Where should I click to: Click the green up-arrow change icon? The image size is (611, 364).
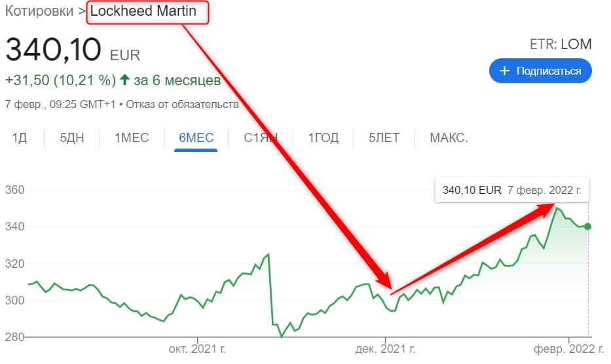pyautogui.click(x=124, y=81)
